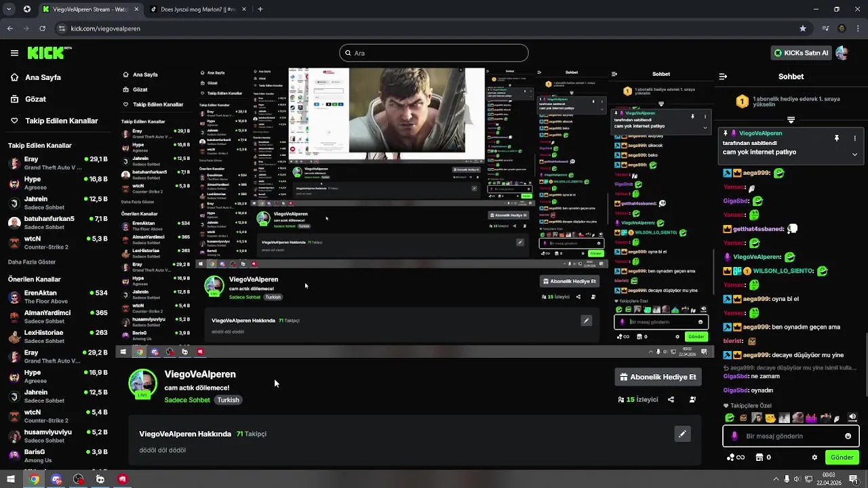Toggle the chat sound icon beside emotes
This screenshot has width=868, height=488.
click(852, 418)
